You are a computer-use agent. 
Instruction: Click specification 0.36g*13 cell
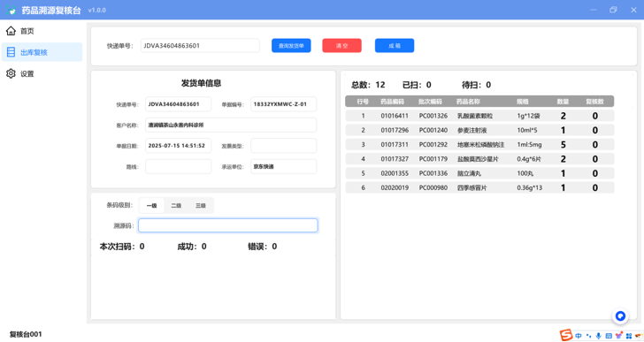coord(529,188)
